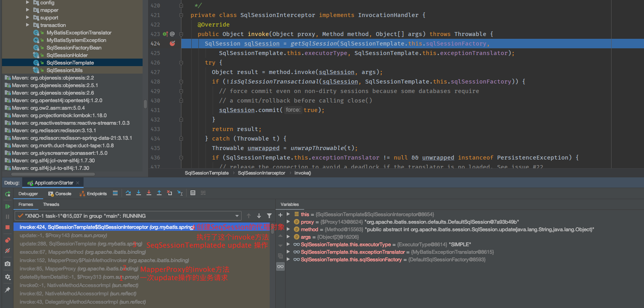Open thread selector dropdown XNIO-1 task-1

(128, 216)
